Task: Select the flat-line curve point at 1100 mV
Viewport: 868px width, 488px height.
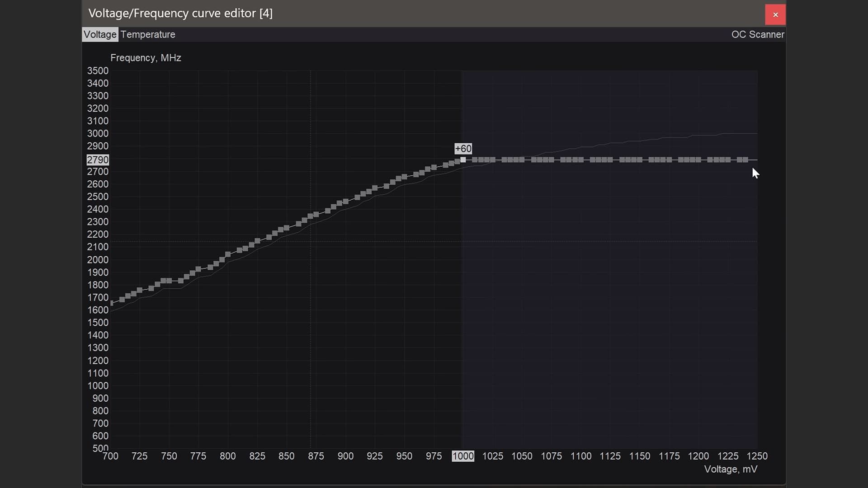Action: pos(580,160)
